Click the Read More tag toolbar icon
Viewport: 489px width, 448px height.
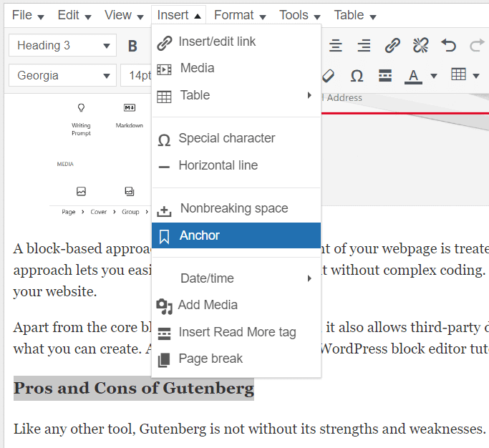coord(385,75)
